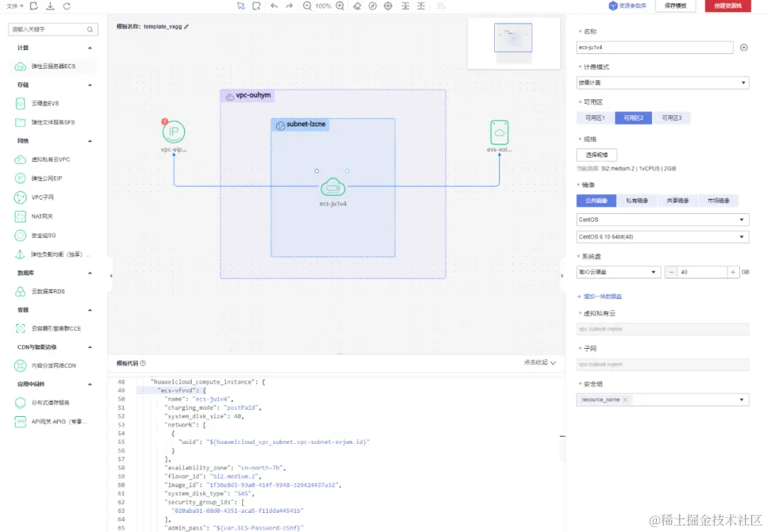Open the CentOS 6.10 64bit version dropdown

click(x=663, y=237)
